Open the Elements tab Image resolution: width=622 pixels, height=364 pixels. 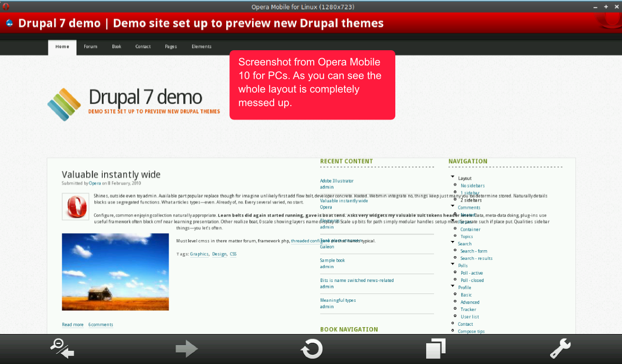pyautogui.click(x=201, y=47)
